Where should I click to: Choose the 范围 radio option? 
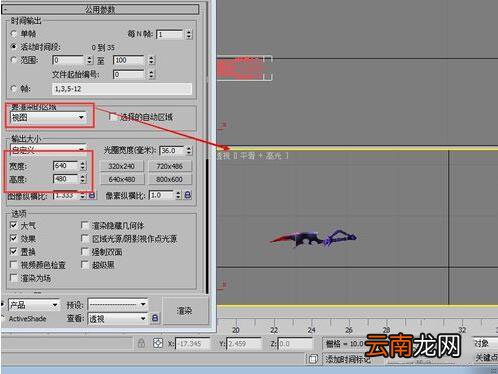[x=14, y=60]
